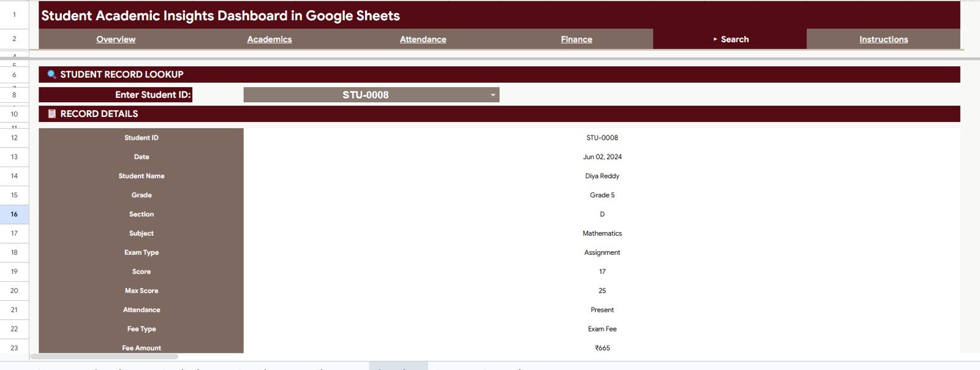
Task: Click row header 23
Action: (x=14, y=348)
